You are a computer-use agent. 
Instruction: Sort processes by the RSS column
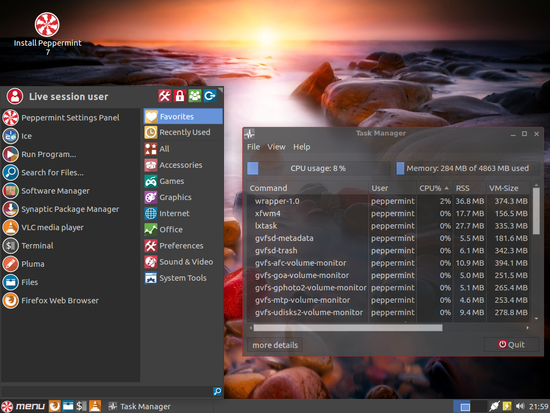tap(469, 188)
